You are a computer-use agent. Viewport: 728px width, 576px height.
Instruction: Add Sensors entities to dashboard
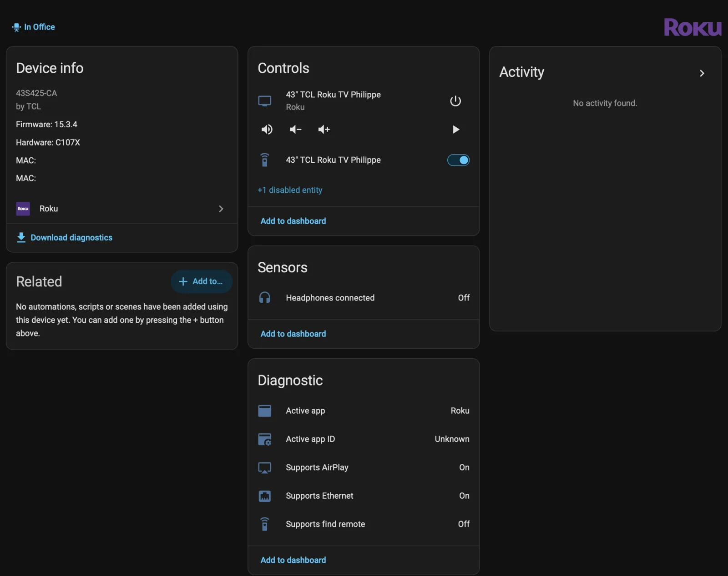pyautogui.click(x=293, y=334)
